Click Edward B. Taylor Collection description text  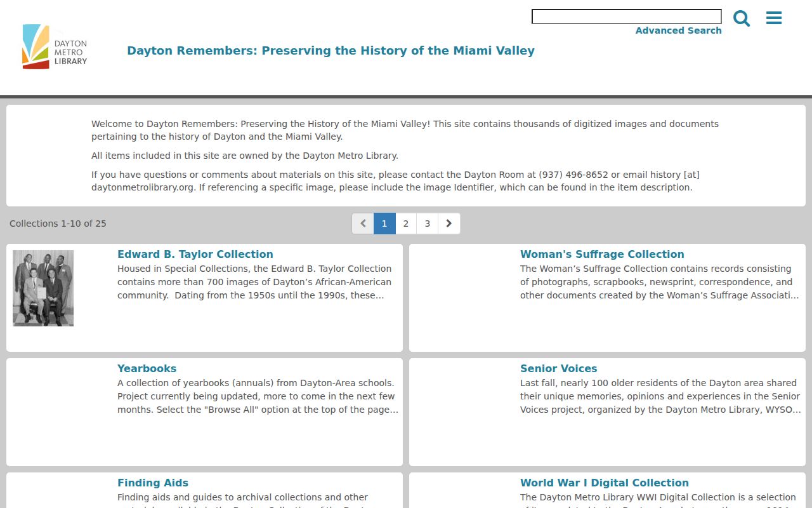pos(254,282)
